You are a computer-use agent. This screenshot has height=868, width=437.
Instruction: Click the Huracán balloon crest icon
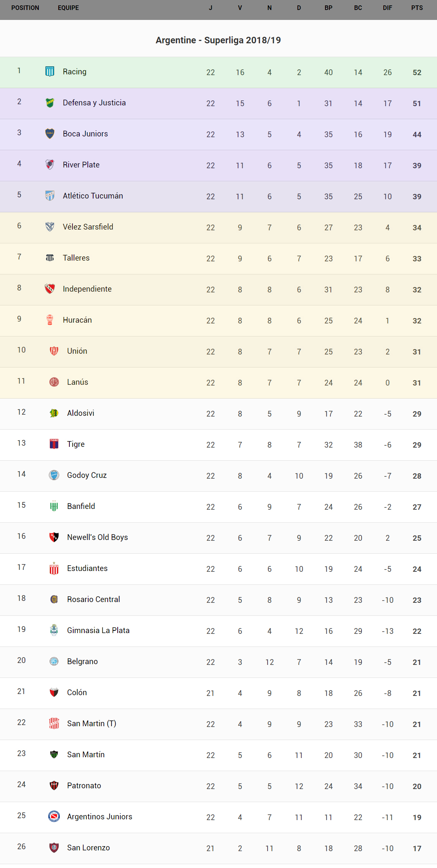(50, 320)
